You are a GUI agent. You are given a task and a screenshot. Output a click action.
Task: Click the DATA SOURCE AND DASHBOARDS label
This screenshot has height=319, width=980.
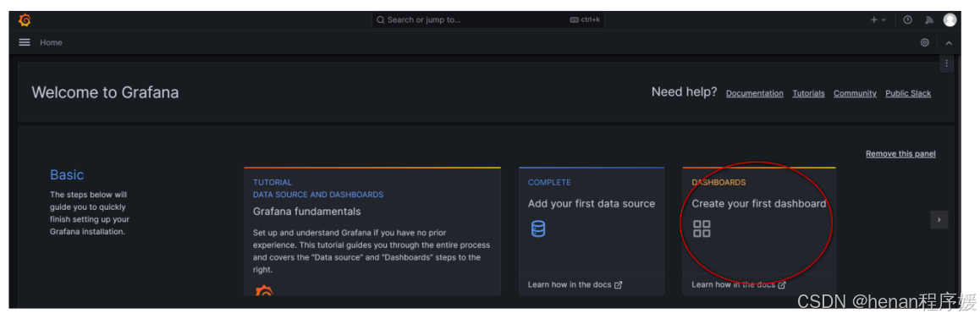tap(318, 195)
